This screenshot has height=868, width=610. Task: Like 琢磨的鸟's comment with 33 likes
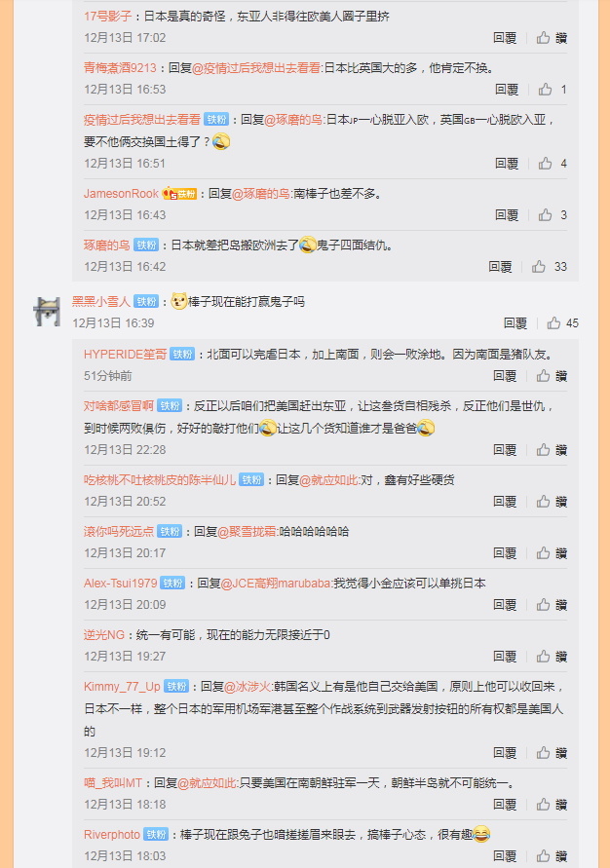pos(550,267)
